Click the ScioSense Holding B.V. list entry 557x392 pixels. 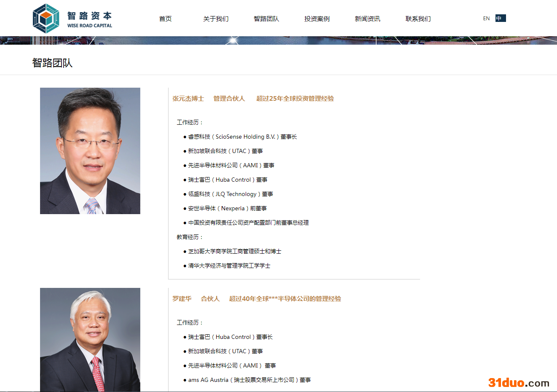click(242, 137)
